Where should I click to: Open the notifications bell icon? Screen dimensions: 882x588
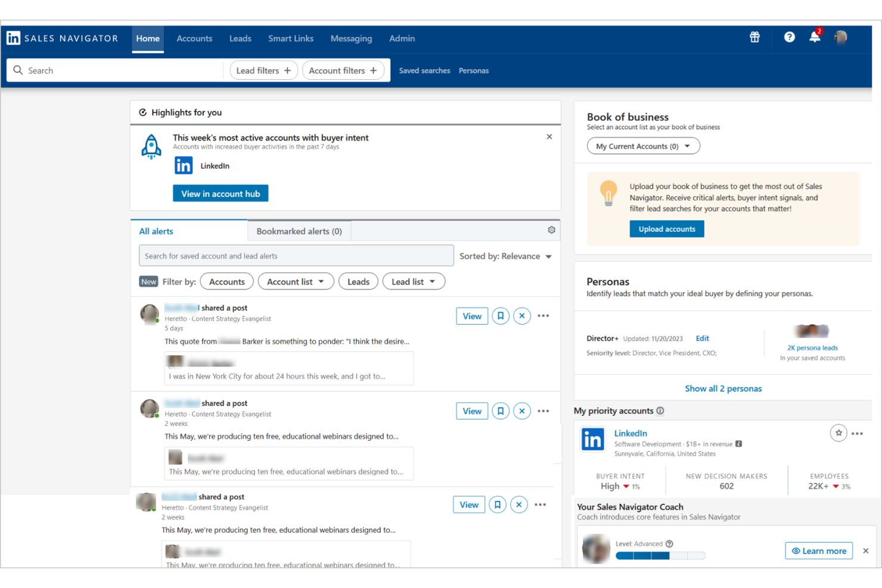pos(815,37)
